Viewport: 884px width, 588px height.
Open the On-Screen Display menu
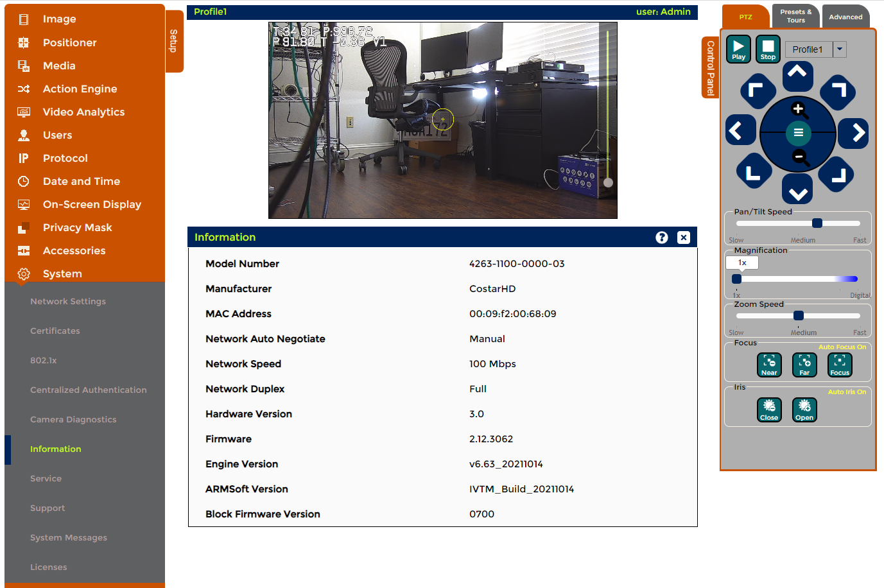pos(92,204)
